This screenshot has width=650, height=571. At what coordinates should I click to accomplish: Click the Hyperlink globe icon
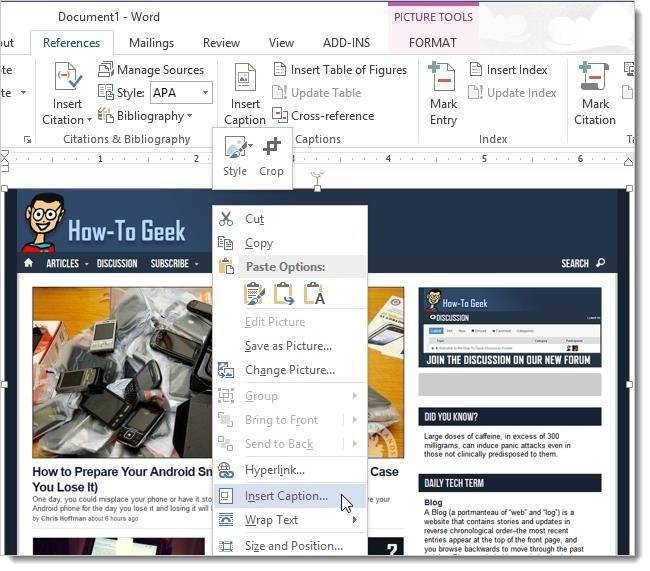click(226, 470)
